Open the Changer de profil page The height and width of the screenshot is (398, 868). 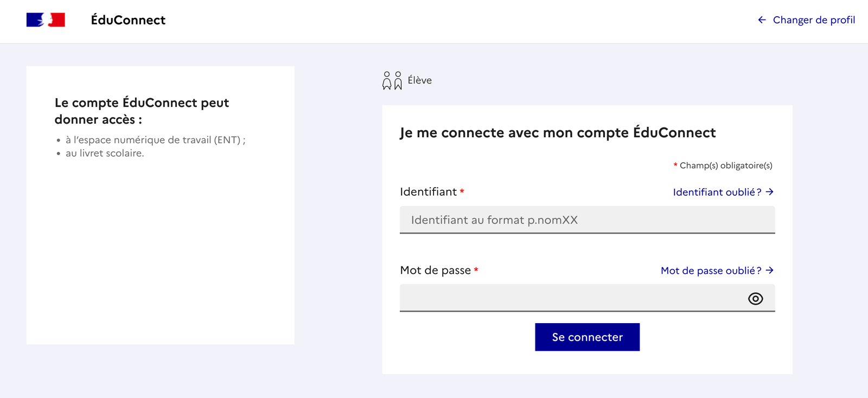pyautogui.click(x=814, y=20)
